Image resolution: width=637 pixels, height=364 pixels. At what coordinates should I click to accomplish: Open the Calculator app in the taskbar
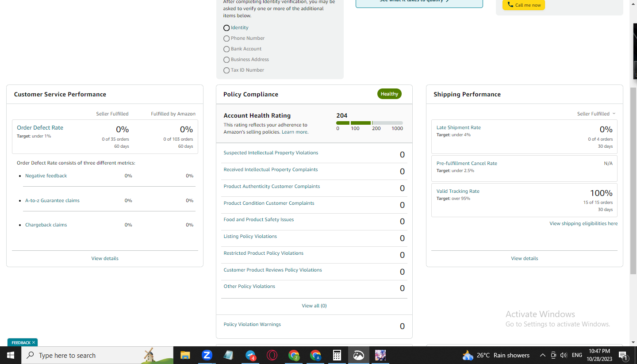click(337, 355)
